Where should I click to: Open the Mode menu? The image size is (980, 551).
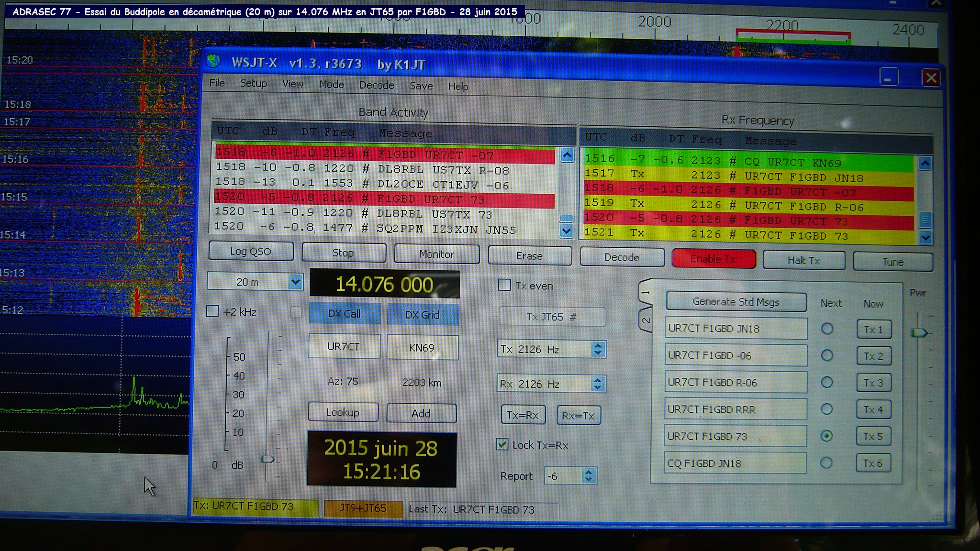pos(331,84)
